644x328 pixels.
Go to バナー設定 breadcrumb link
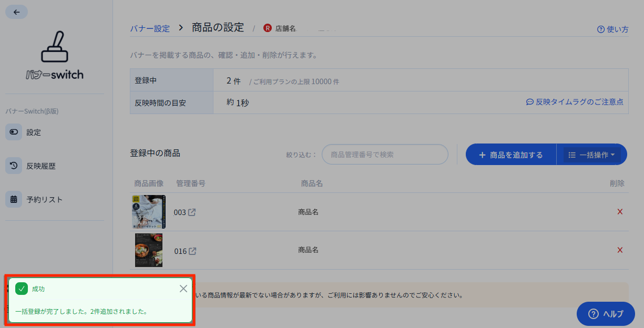tap(150, 28)
